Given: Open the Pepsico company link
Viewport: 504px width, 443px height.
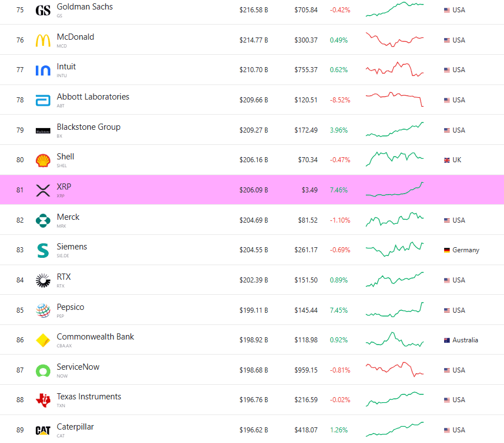Looking at the screenshot, I should (x=70, y=307).
